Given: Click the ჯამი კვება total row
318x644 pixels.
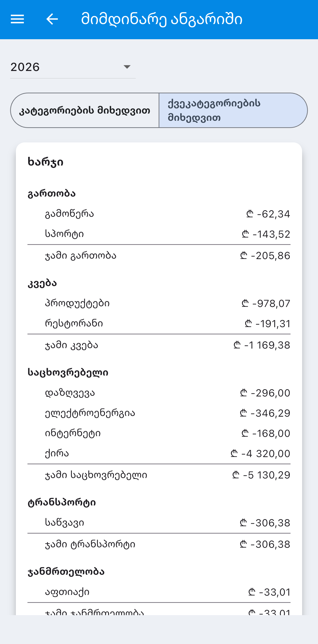Looking at the screenshot, I should (x=159, y=345).
